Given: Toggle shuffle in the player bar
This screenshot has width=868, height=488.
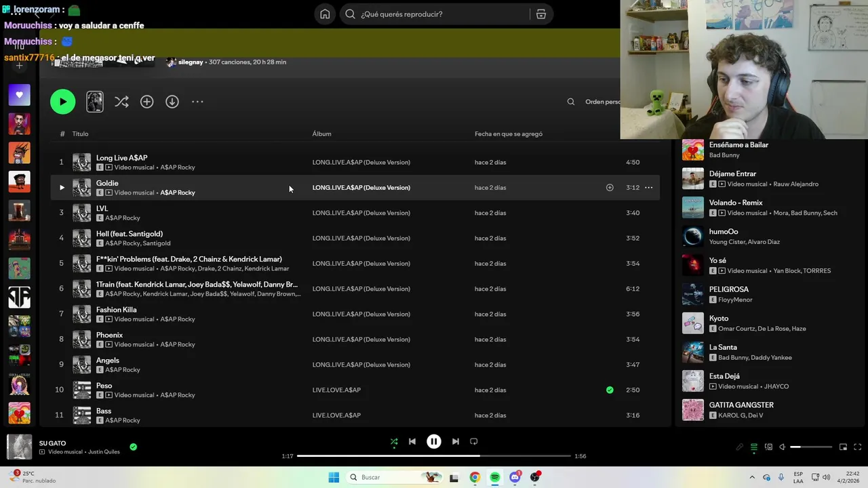Looking at the screenshot, I should coord(394,441).
